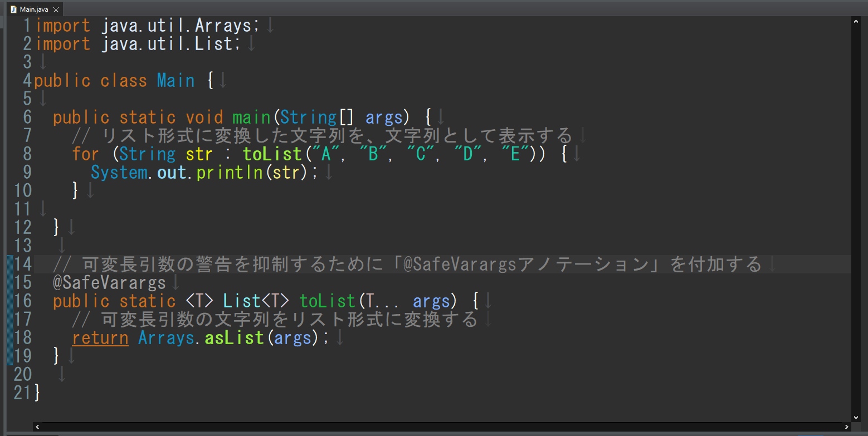Click line number 21 in the gutter
The height and width of the screenshot is (436, 868).
tap(23, 392)
